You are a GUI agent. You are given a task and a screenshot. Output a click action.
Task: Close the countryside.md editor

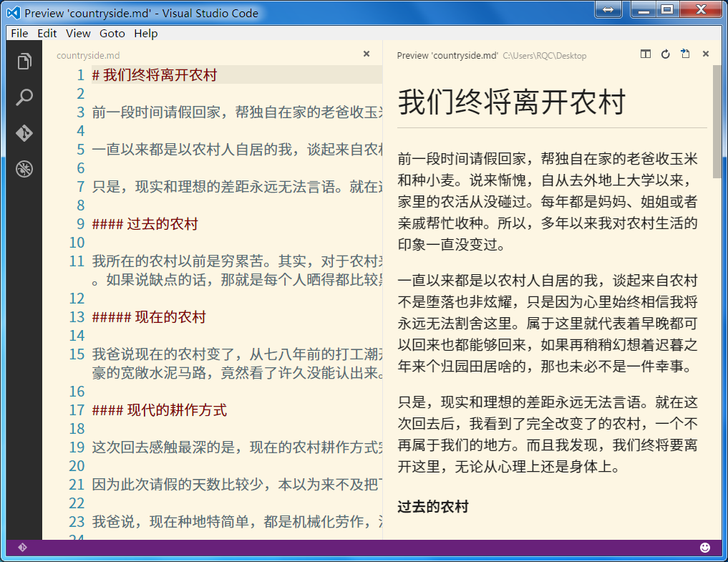367,54
